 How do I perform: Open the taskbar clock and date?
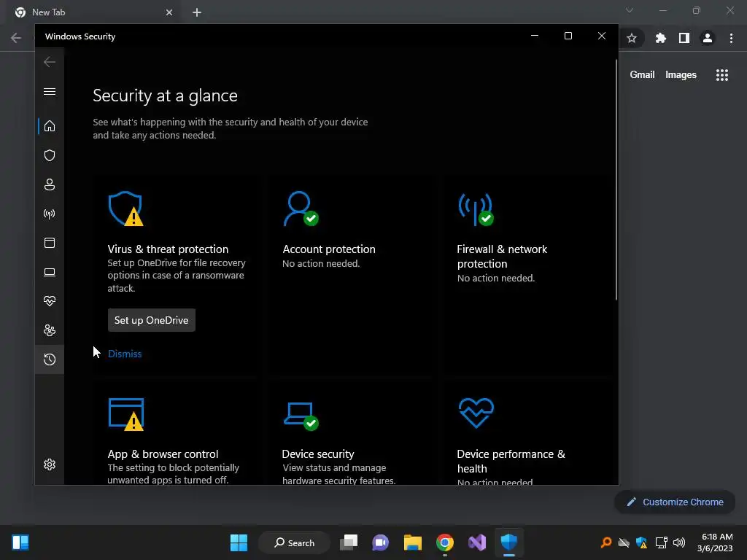(x=715, y=542)
